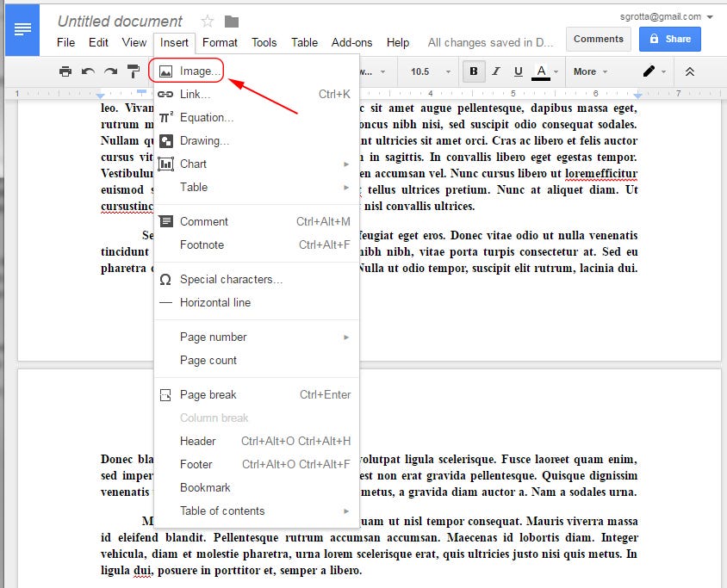The width and height of the screenshot is (727, 588).
Task: Click the Print icon
Action: click(x=65, y=71)
